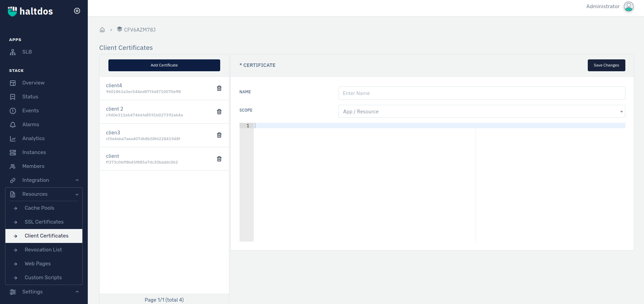Open SSL Certificates

(44, 222)
